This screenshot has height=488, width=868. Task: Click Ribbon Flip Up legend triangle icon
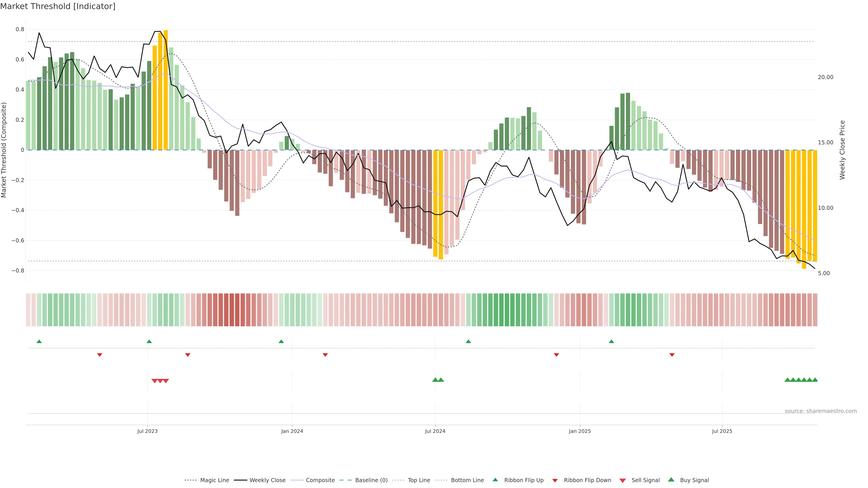(x=495, y=480)
